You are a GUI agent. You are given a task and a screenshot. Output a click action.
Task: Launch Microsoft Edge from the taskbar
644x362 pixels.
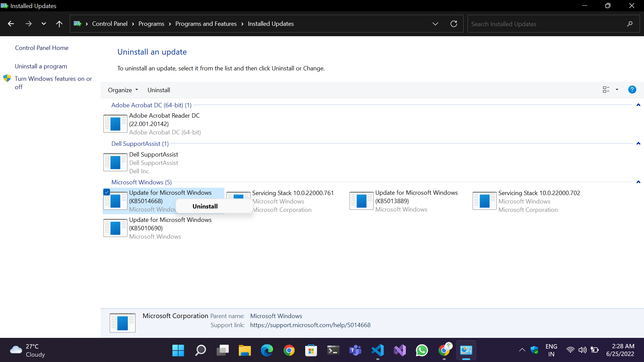(x=267, y=351)
